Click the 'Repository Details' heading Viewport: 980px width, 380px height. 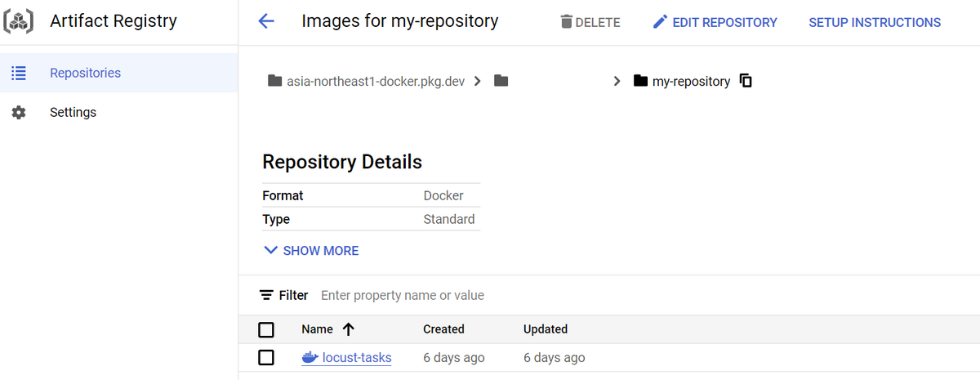pyautogui.click(x=342, y=162)
